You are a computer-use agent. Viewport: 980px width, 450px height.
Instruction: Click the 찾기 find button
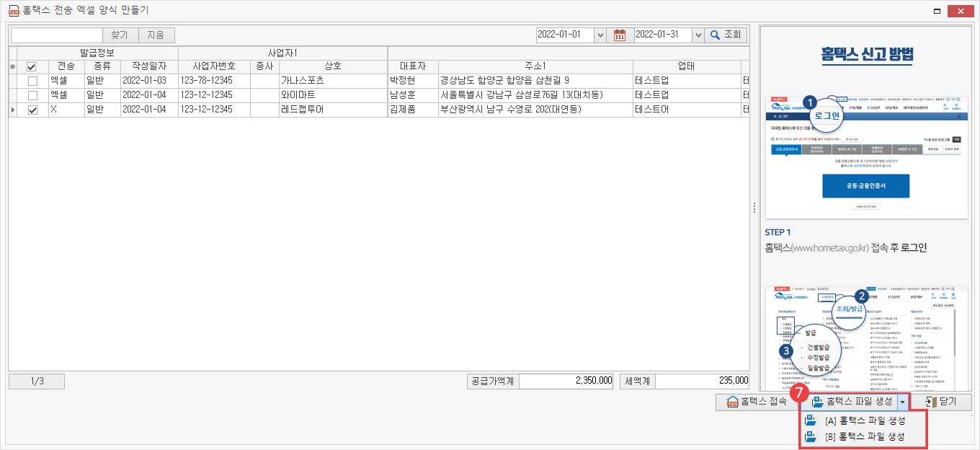coord(121,35)
